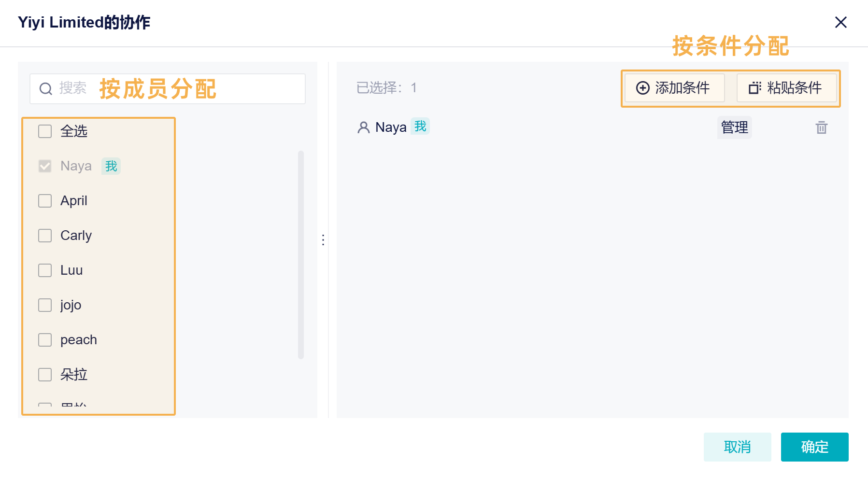Screen dimensions: 868x477
Task: Tick the checkbox for April
Action: (45, 201)
